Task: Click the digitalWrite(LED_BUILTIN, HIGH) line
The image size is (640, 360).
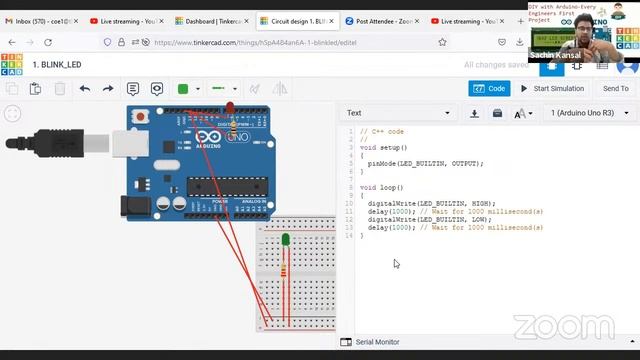Action: click(x=431, y=204)
